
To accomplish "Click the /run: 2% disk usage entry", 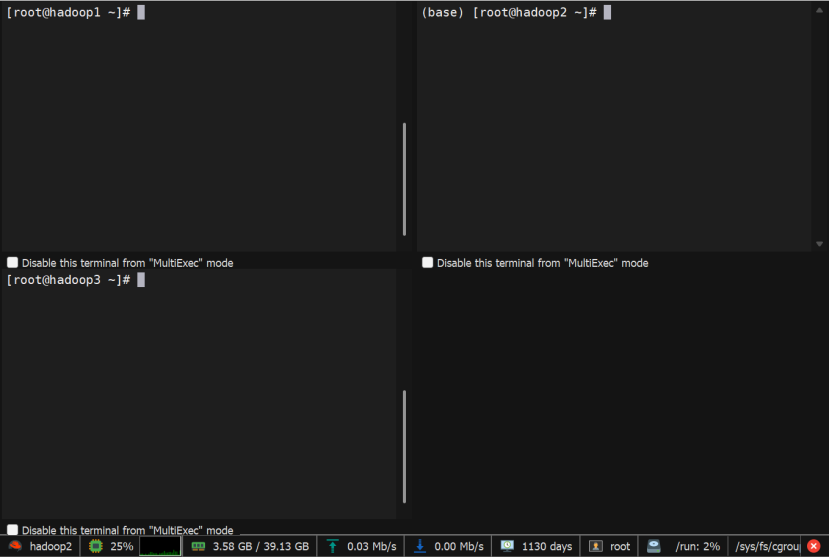I will tap(698, 546).
